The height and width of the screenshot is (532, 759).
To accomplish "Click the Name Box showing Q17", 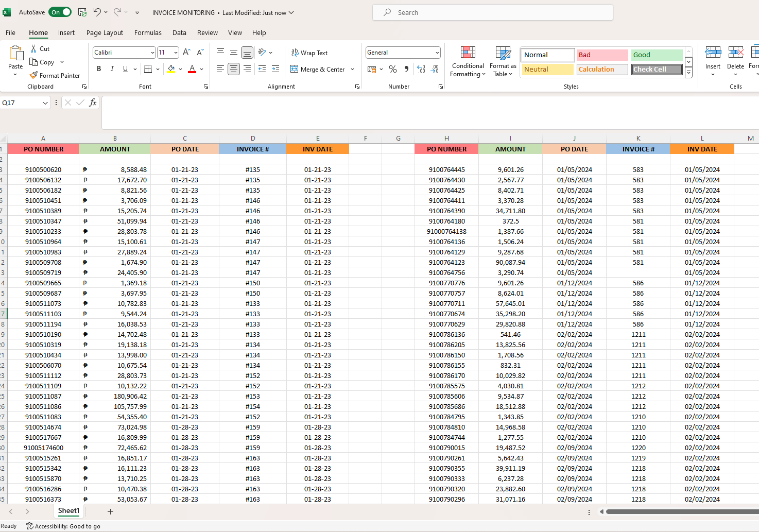I will (x=21, y=103).
